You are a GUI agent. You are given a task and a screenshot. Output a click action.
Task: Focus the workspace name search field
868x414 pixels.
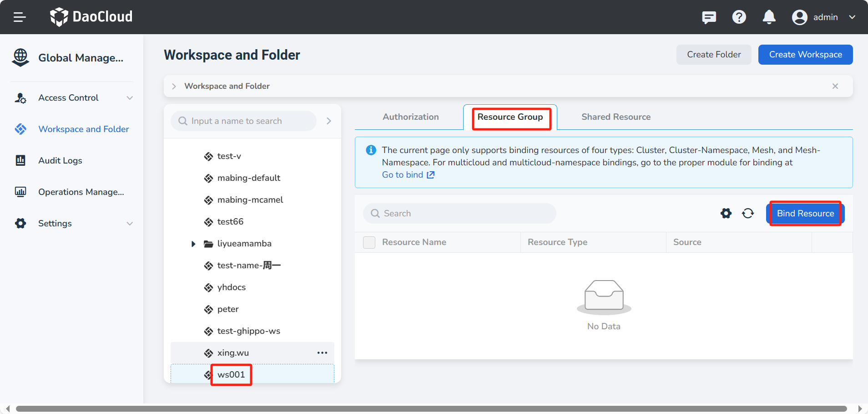pos(243,121)
